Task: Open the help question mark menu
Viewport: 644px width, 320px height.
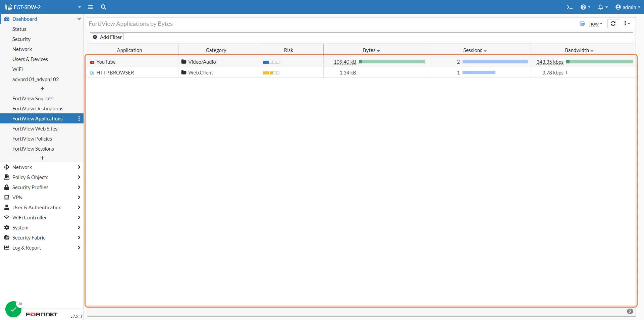Action: (x=585, y=7)
